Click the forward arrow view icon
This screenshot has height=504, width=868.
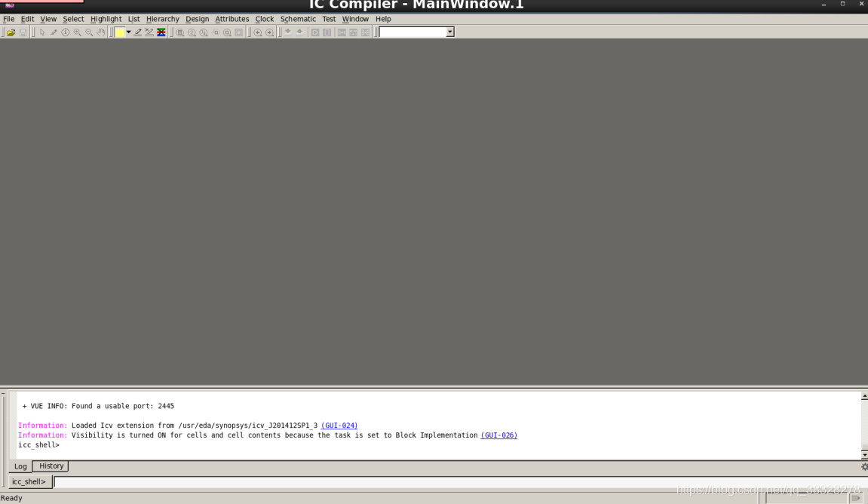[269, 32]
